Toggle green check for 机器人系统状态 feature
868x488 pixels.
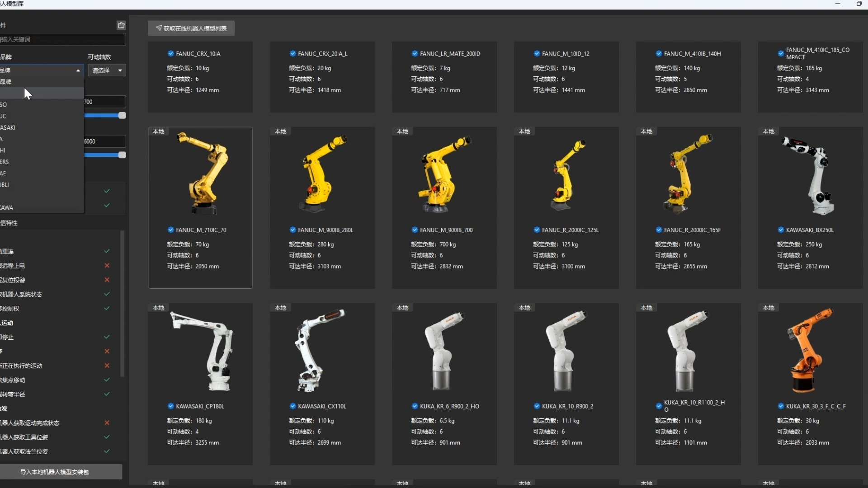point(107,294)
